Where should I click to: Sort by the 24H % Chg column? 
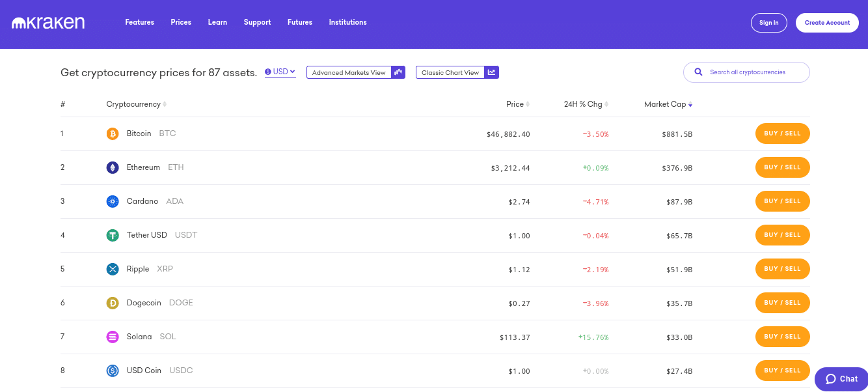tap(587, 104)
